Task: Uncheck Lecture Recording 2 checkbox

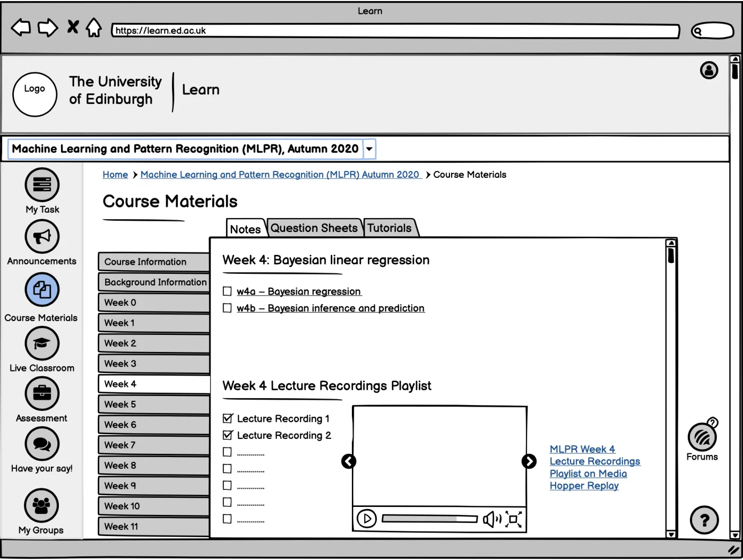Action: click(228, 435)
